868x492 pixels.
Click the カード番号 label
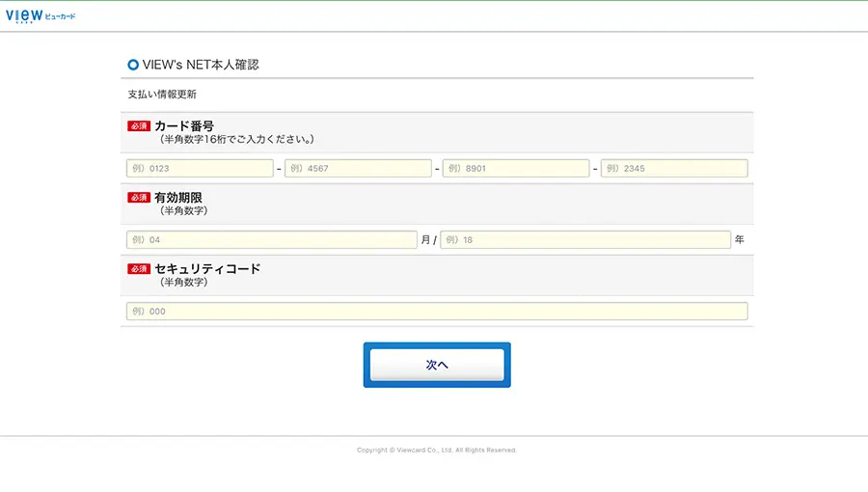click(x=184, y=125)
